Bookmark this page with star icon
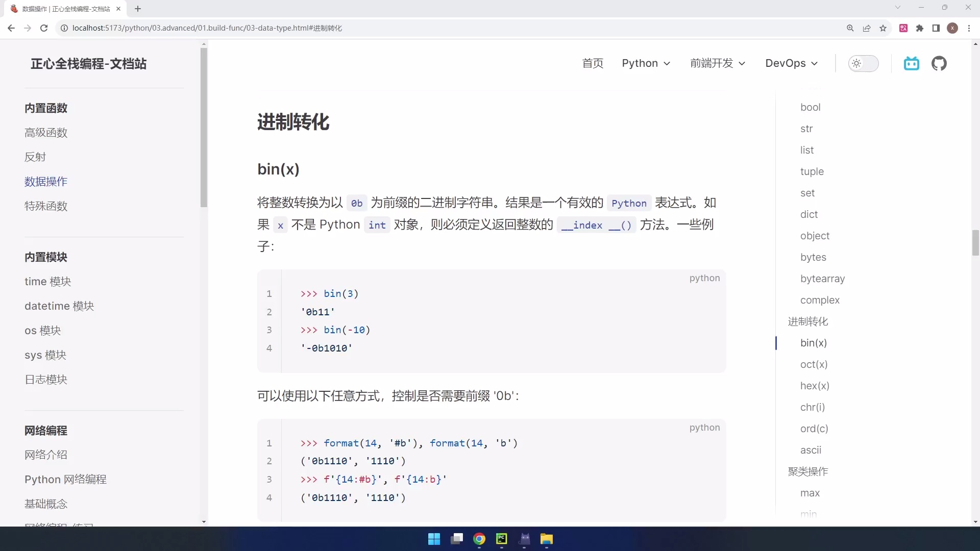980x551 pixels. (x=883, y=28)
